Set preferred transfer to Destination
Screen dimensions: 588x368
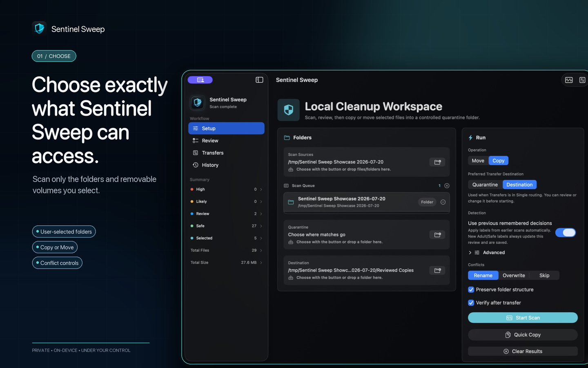click(x=519, y=185)
